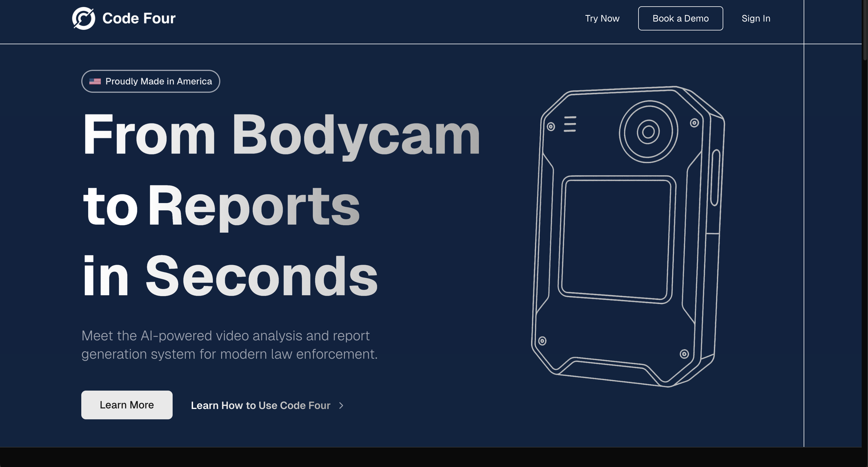Follow Learn How to Use Code Four link

click(x=261, y=405)
